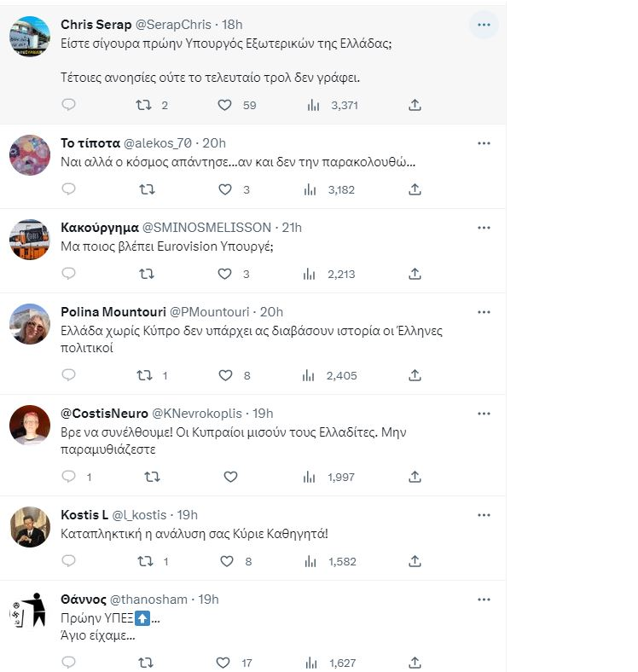Click Polina Mountouri's profile picture

tap(29, 323)
